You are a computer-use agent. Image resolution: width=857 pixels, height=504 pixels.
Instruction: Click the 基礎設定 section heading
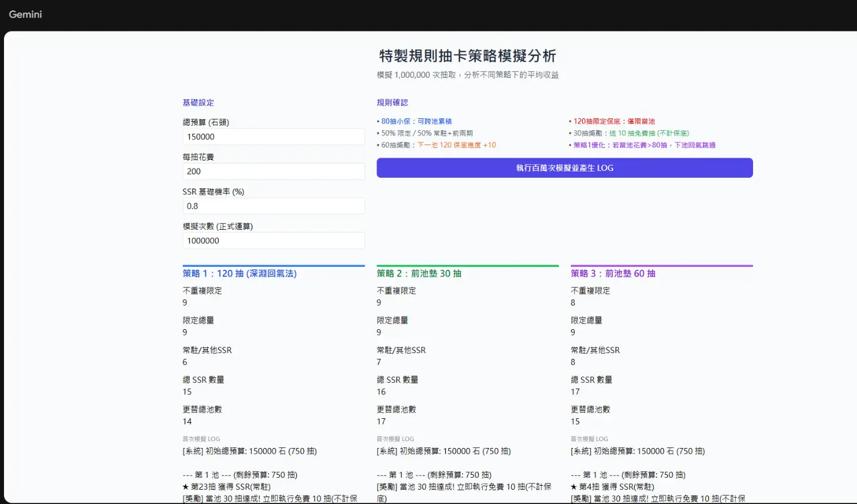pos(198,103)
